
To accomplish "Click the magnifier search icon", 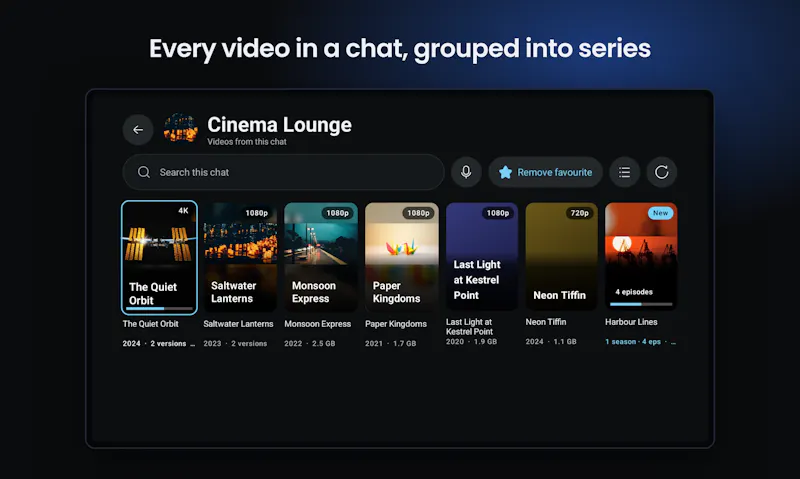I will pos(144,172).
